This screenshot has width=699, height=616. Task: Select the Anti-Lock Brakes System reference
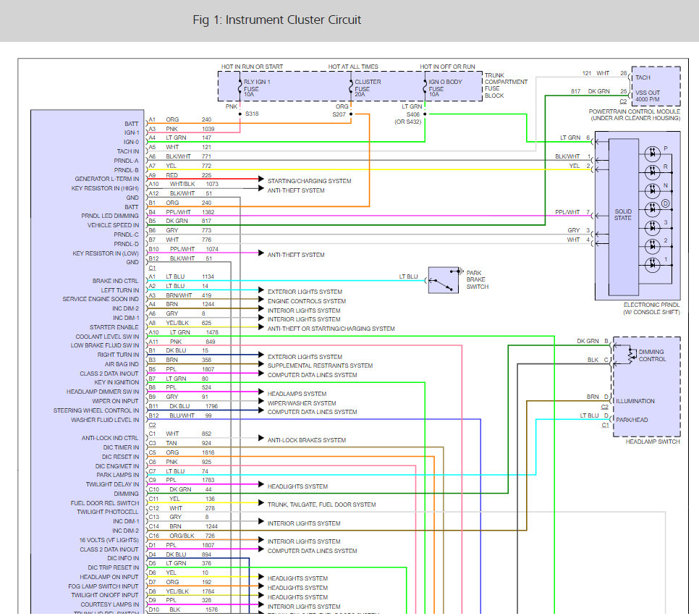tap(306, 440)
